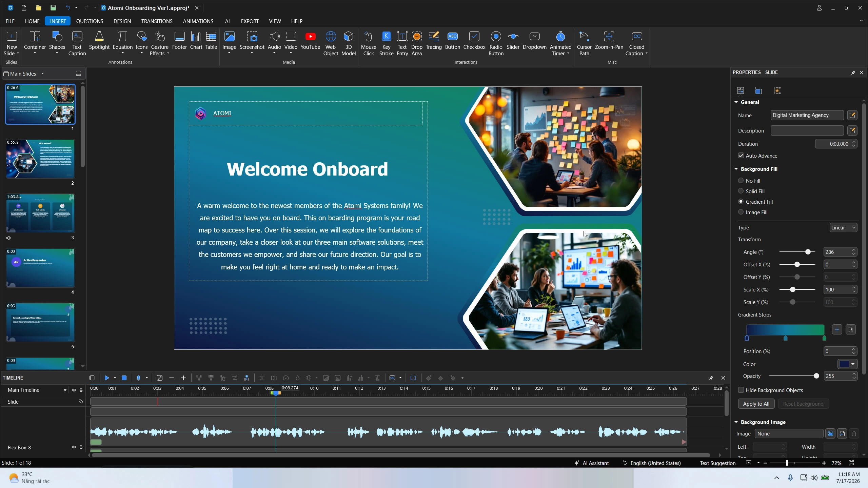This screenshot has height=488, width=868.
Task: Open the AI Assistant
Action: 591,463
